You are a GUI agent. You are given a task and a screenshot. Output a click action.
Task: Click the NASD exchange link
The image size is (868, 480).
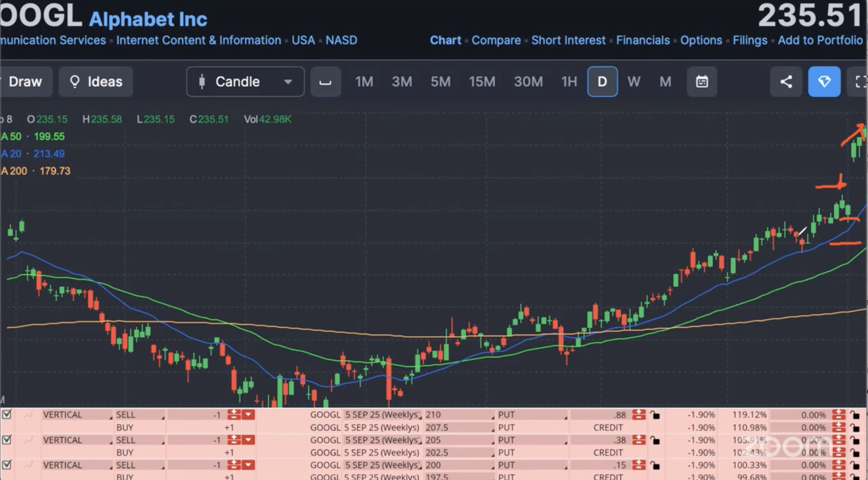tap(341, 40)
